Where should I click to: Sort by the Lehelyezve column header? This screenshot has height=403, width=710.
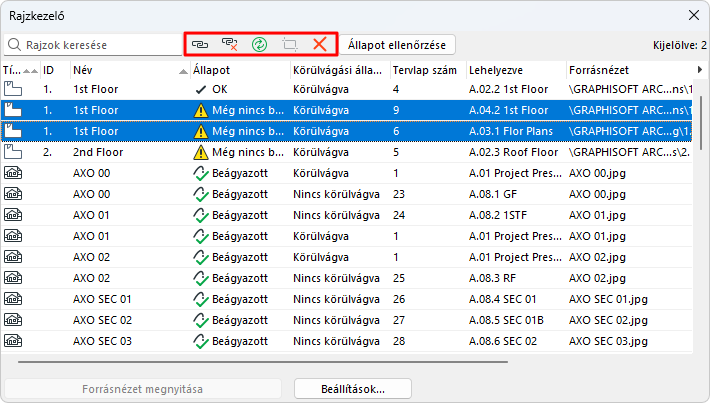click(516, 70)
